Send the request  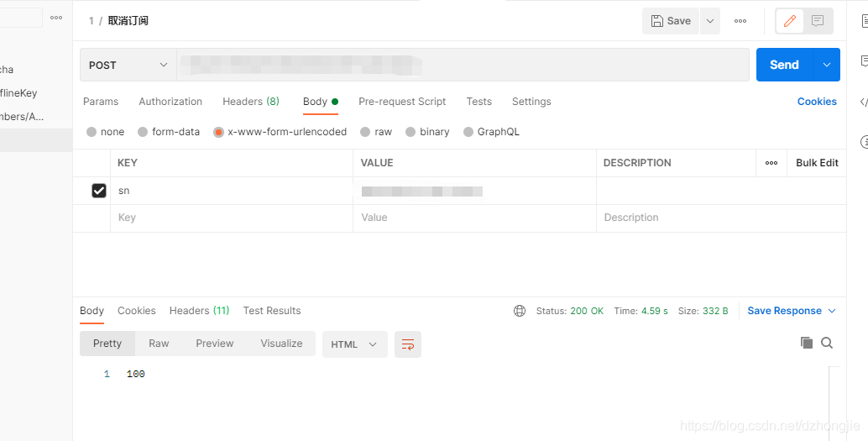(x=784, y=65)
